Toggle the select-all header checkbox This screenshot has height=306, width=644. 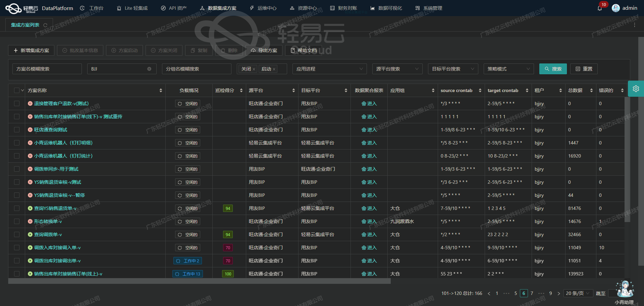pos(17,91)
